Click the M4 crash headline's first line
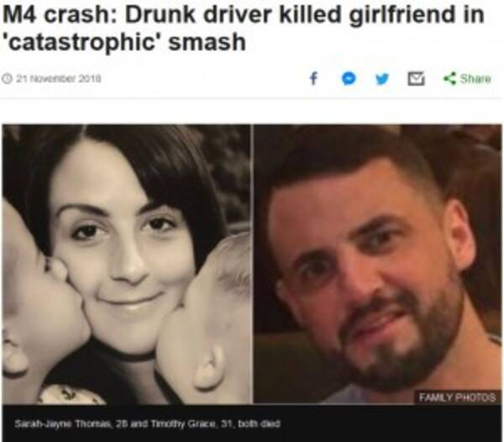Viewport: 504px width, 442px height. (243, 15)
